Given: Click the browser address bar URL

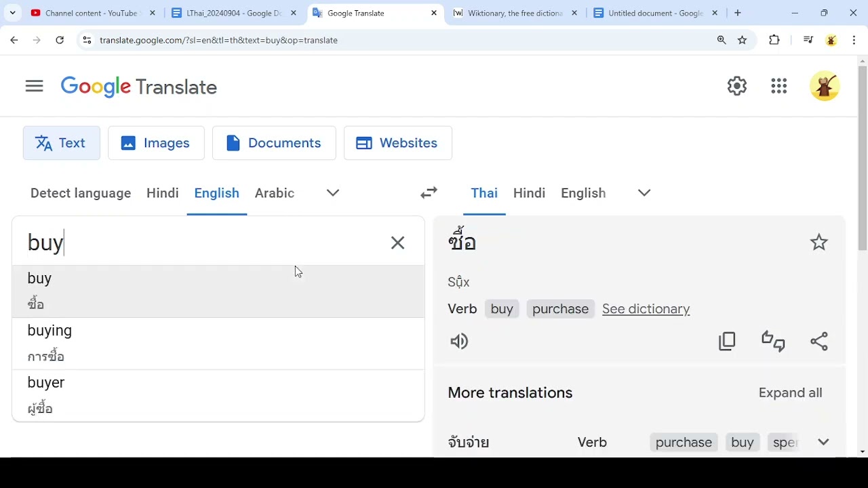Looking at the screenshot, I should [218, 40].
